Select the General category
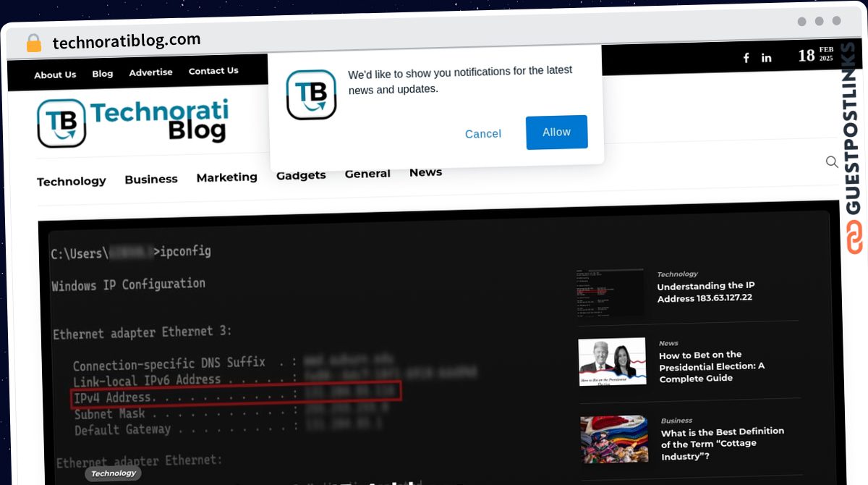The width and height of the screenshot is (868, 485). coord(367,174)
